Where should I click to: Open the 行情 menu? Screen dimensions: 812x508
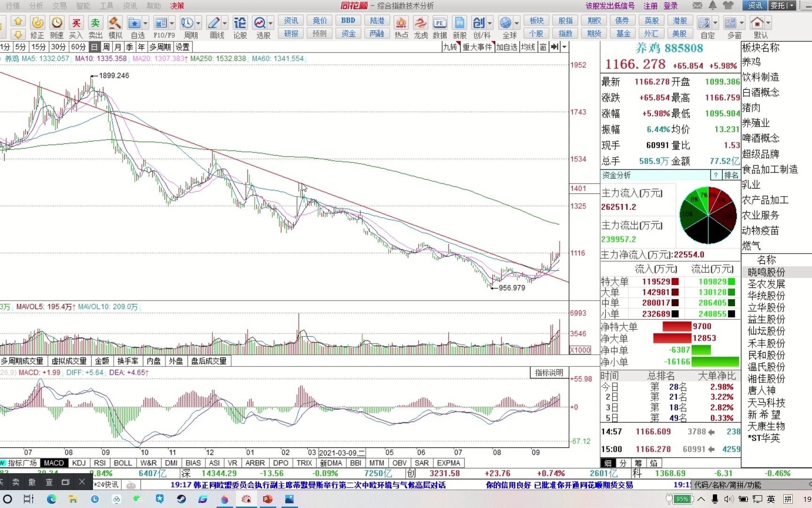point(13,6)
